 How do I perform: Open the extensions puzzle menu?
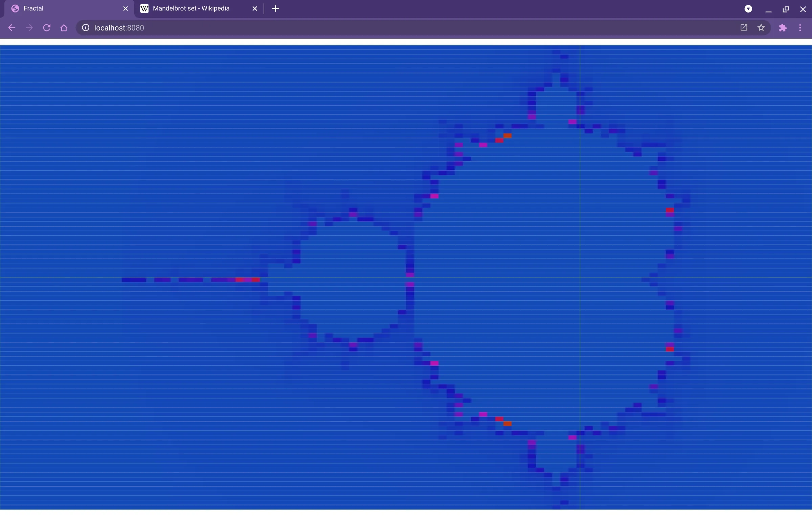(783, 28)
